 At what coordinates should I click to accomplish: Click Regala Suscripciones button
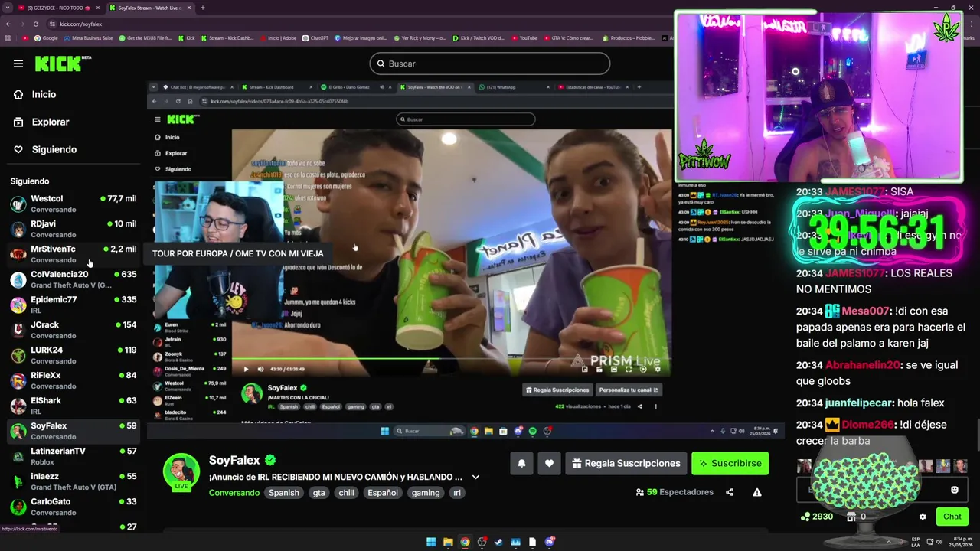coord(626,463)
